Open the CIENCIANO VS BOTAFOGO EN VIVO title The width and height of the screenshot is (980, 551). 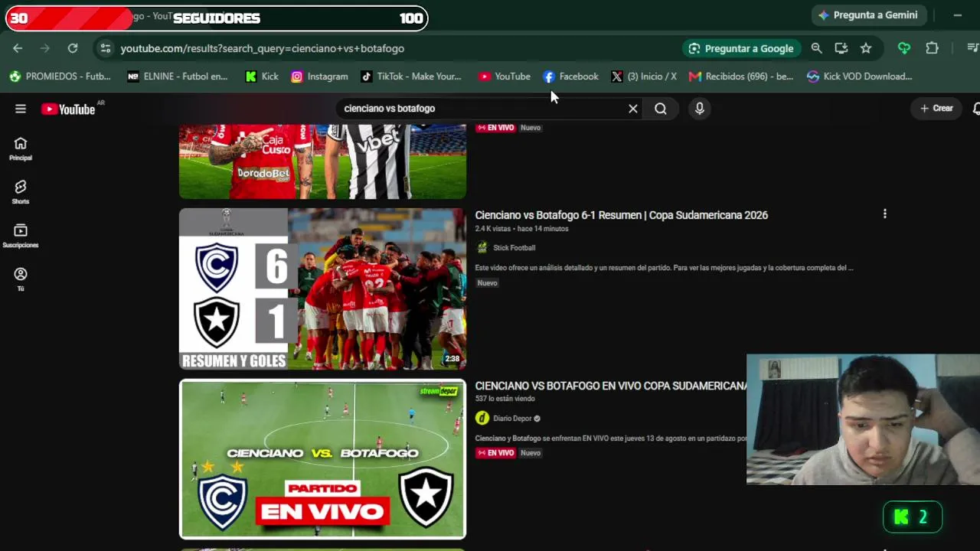[x=611, y=386]
